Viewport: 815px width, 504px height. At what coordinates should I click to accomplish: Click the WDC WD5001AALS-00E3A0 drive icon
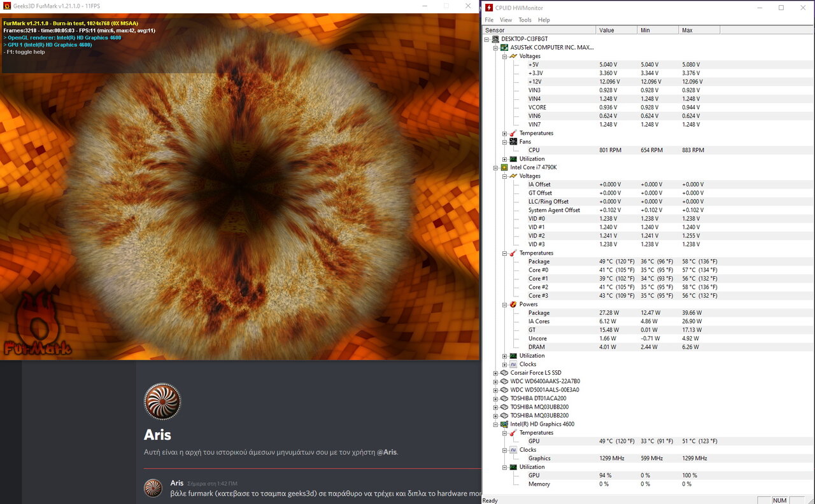[504, 390]
